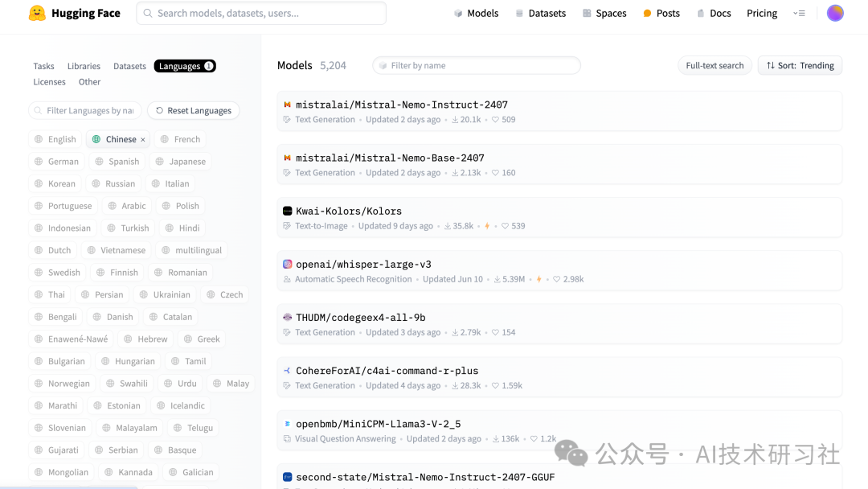The width and height of the screenshot is (868, 489).
Task: Focus the search models, datasets, users field
Action: click(x=261, y=14)
